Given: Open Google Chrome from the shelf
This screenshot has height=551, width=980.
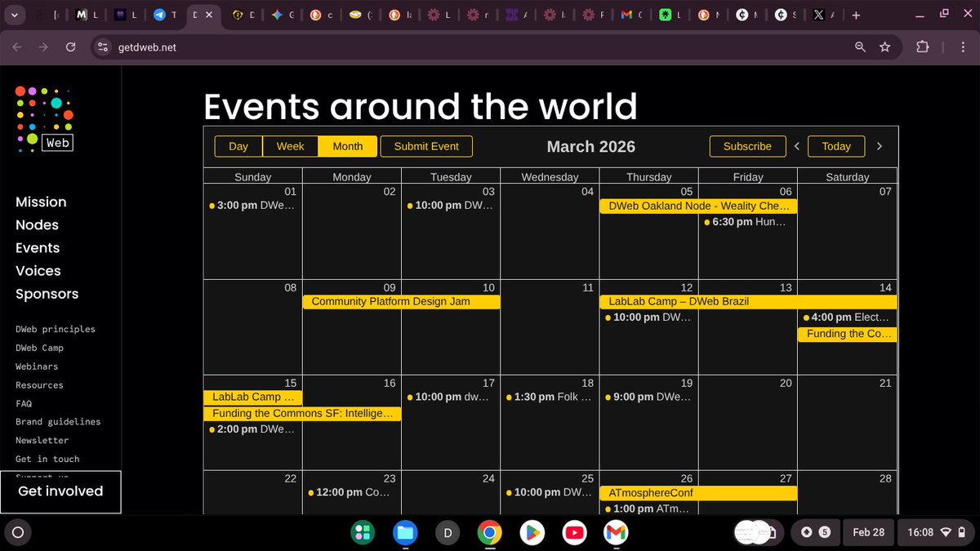Looking at the screenshot, I should (490, 533).
